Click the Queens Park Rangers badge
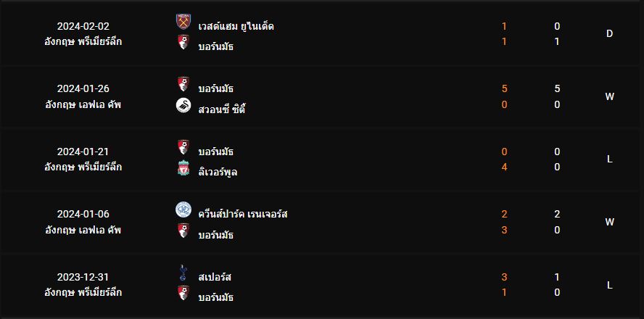Viewport: 644px width, 319px height. (x=183, y=210)
